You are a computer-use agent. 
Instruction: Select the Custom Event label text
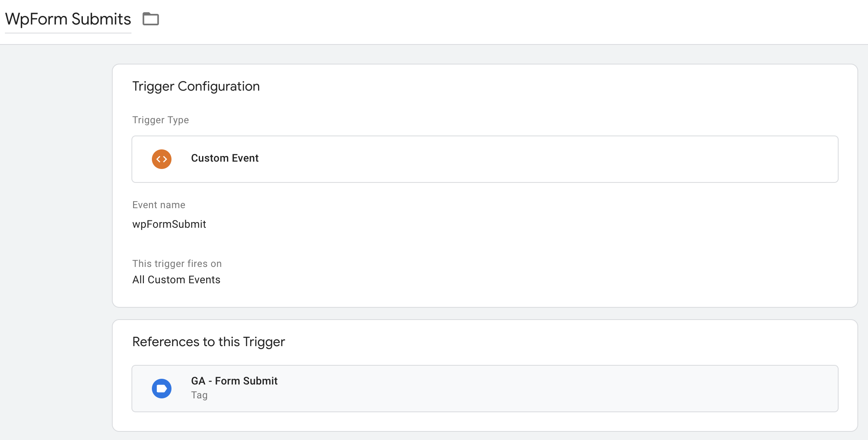(x=225, y=158)
